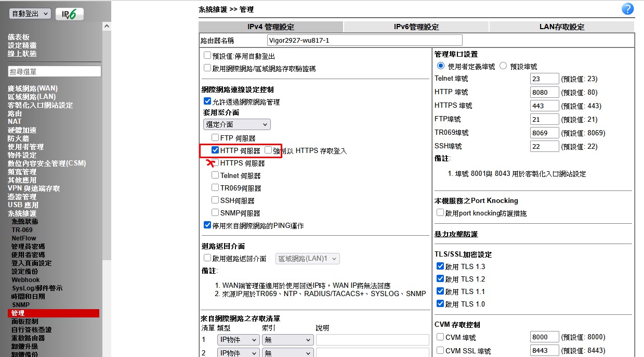The width and height of the screenshot is (644, 357).
Task: Disable TLS 1.0 checkbox
Action: (440, 304)
